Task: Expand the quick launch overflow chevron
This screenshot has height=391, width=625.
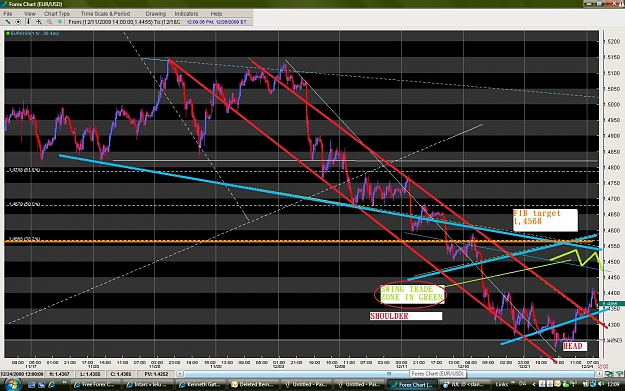Action: point(64,383)
